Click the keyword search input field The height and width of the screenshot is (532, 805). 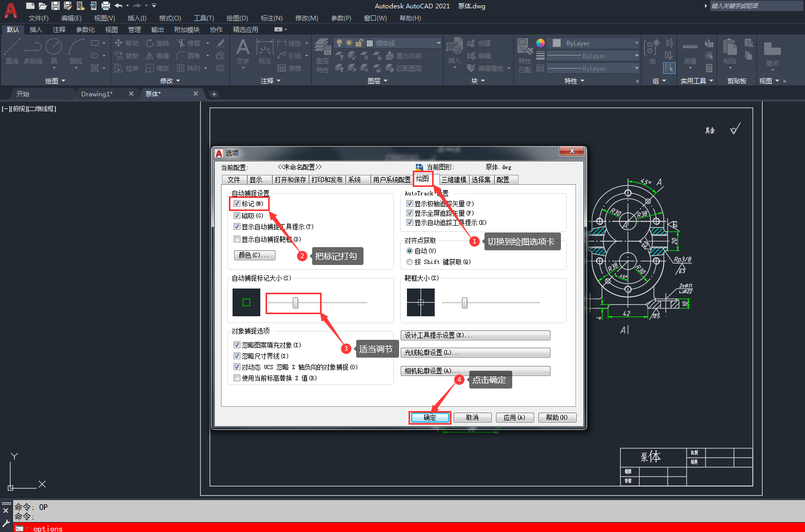click(756, 6)
